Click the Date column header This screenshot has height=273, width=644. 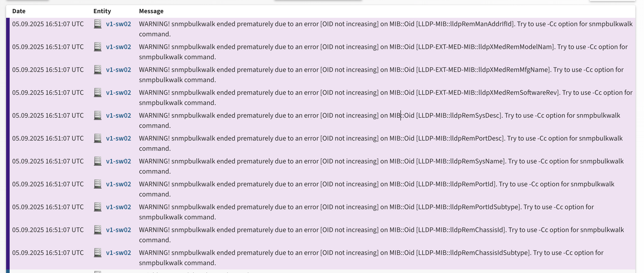tap(19, 11)
